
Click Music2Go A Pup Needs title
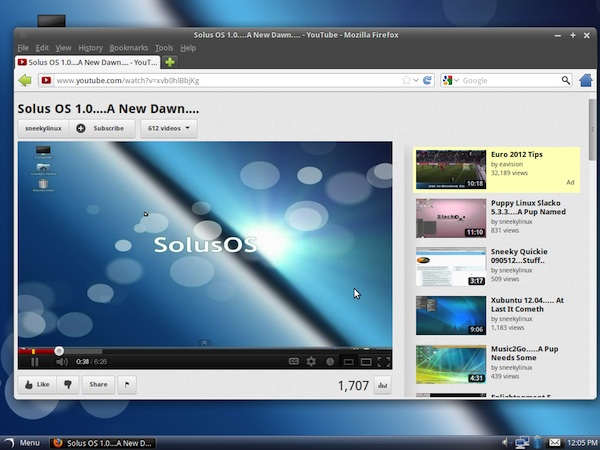point(525,353)
